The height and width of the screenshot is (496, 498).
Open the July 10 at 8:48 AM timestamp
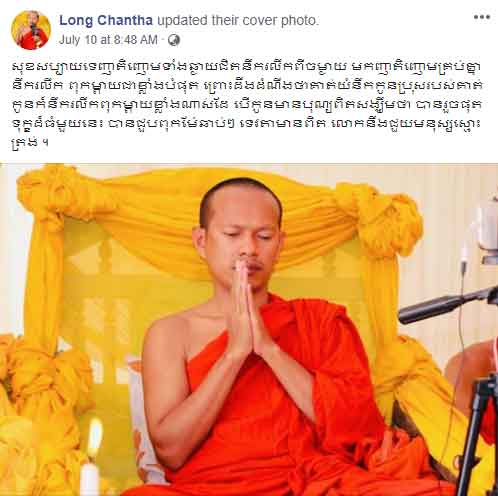click(x=108, y=40)
